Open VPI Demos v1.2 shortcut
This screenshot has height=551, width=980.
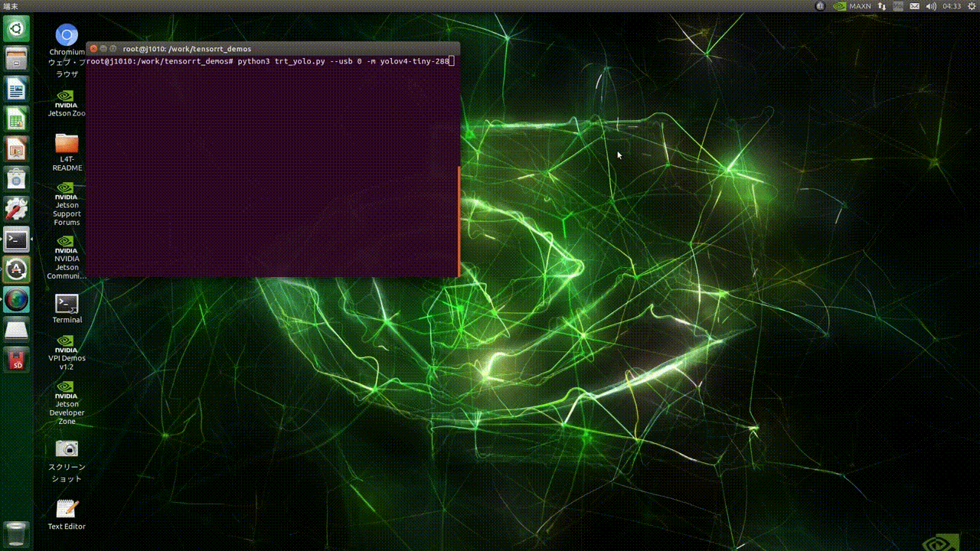67,342
